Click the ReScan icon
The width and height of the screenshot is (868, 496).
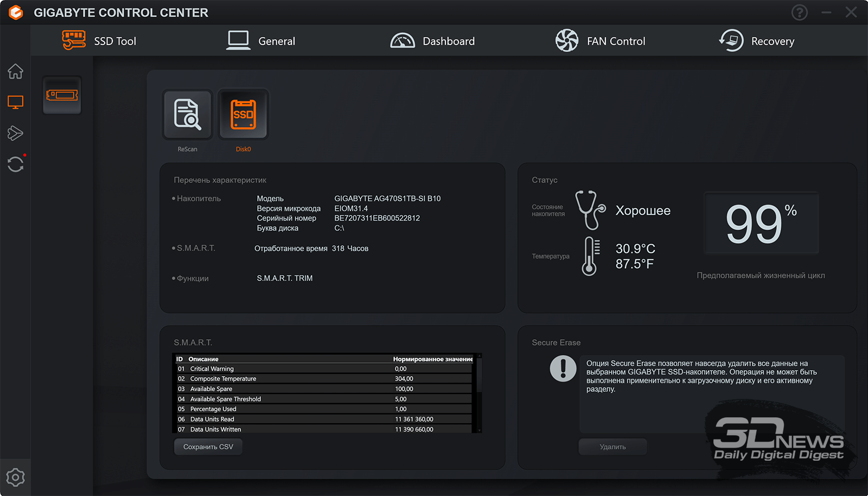[x=187, y=115]
